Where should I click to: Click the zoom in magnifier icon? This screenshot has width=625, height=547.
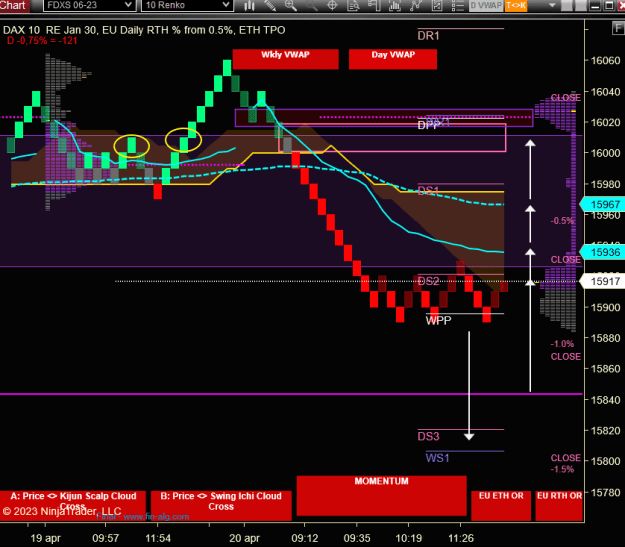click(291, 5)
